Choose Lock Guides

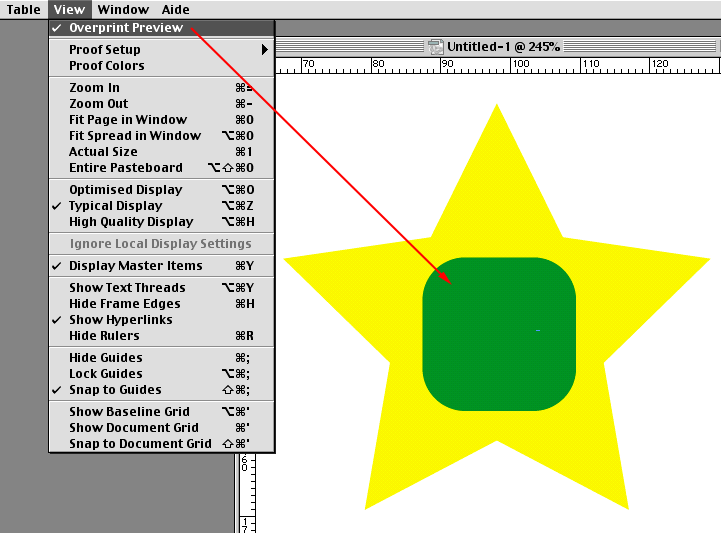click(162, 373)
